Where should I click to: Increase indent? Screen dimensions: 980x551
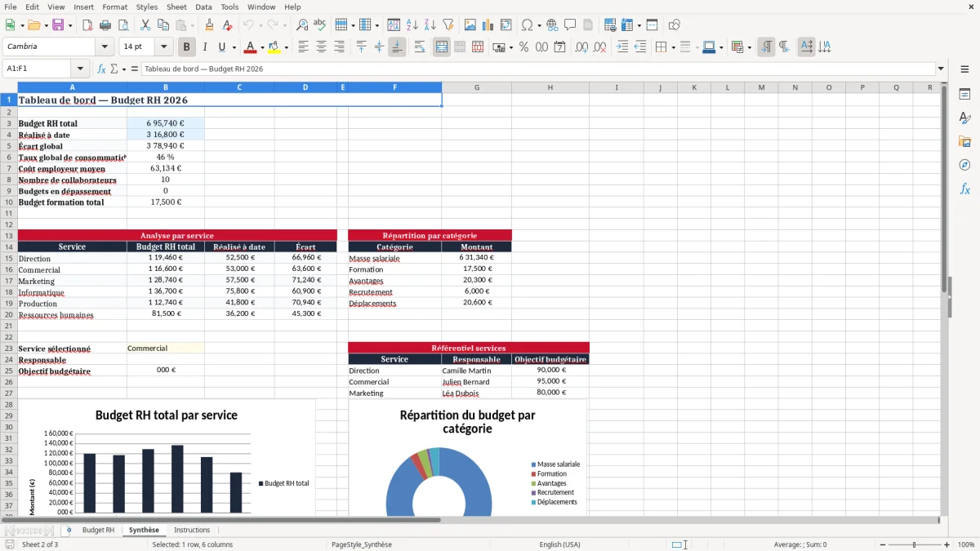tap(622, 47)
